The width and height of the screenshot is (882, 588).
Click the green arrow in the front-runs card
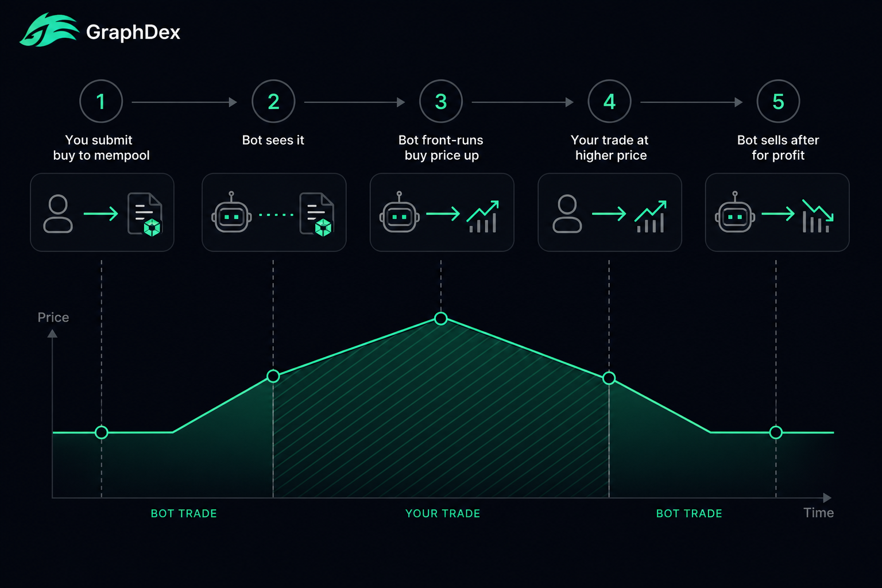443,214
